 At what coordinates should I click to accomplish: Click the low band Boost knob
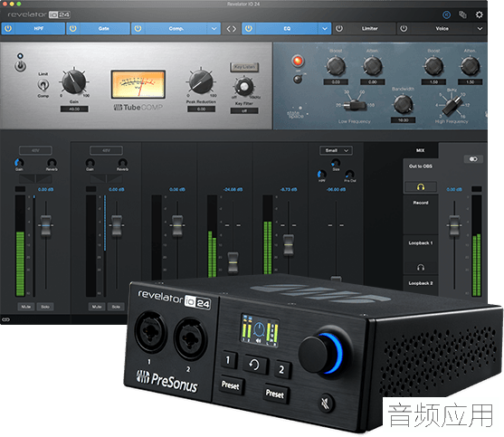click(x=336, y=66)
